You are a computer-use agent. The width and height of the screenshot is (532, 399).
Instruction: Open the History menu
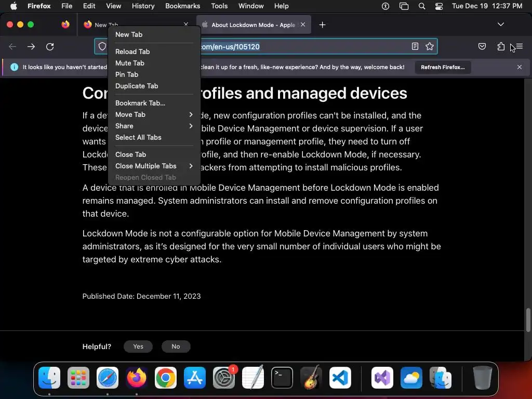click(x=143, y=6)
